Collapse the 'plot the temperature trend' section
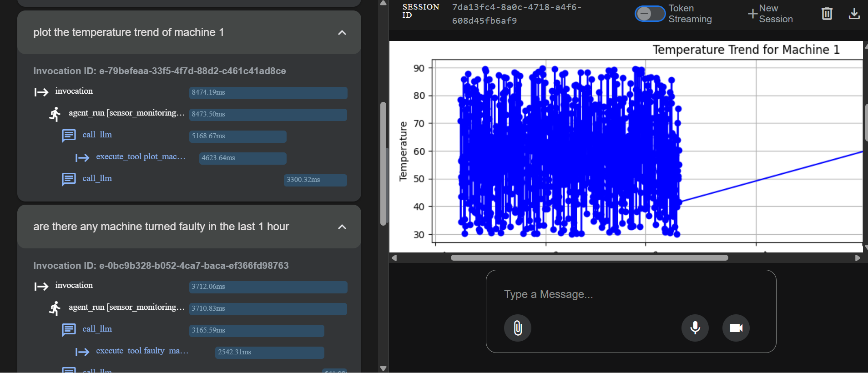 click(x=342, y=33)
